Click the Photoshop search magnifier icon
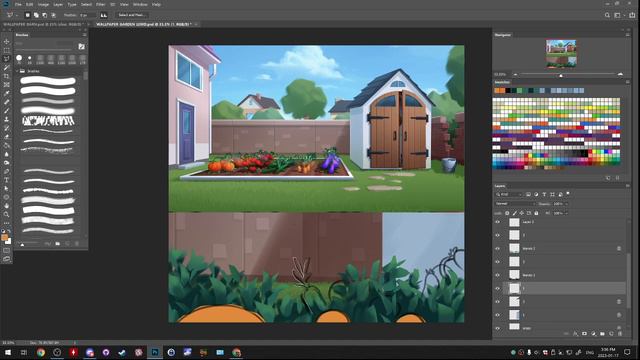640x360 pixels. pyautogui.click(x=607, y=15)
